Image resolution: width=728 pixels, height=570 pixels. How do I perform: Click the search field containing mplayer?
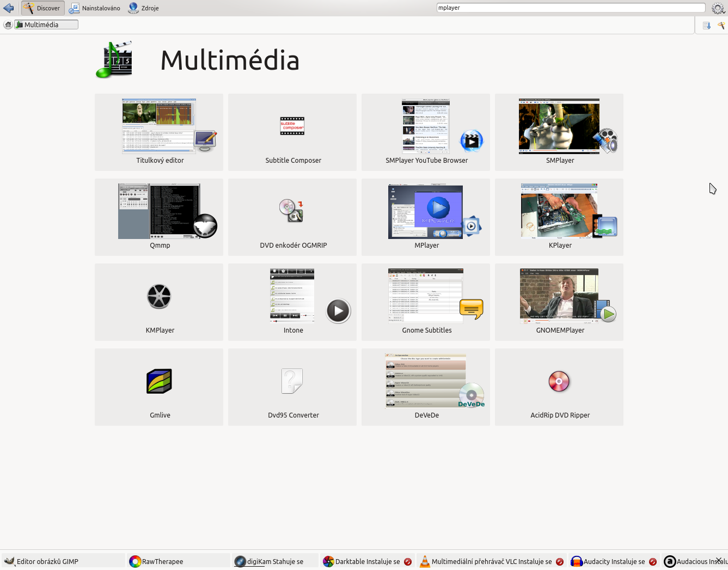[571, 8]
